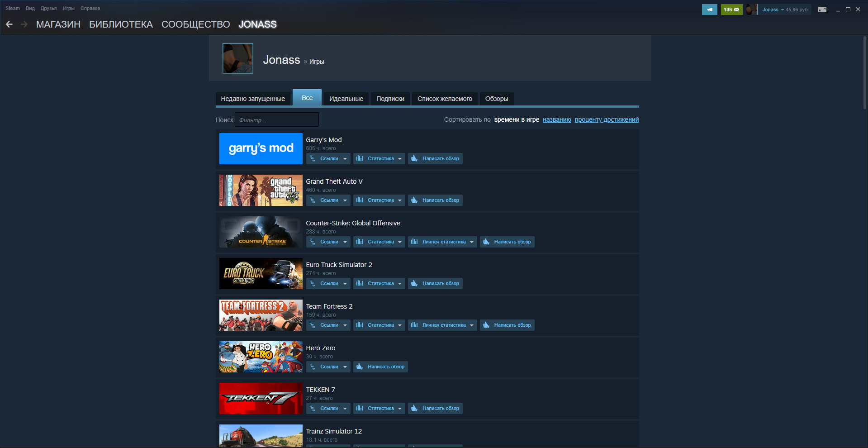Click personal stats icon in Counter-Strike row

click(x=414, y=242)
